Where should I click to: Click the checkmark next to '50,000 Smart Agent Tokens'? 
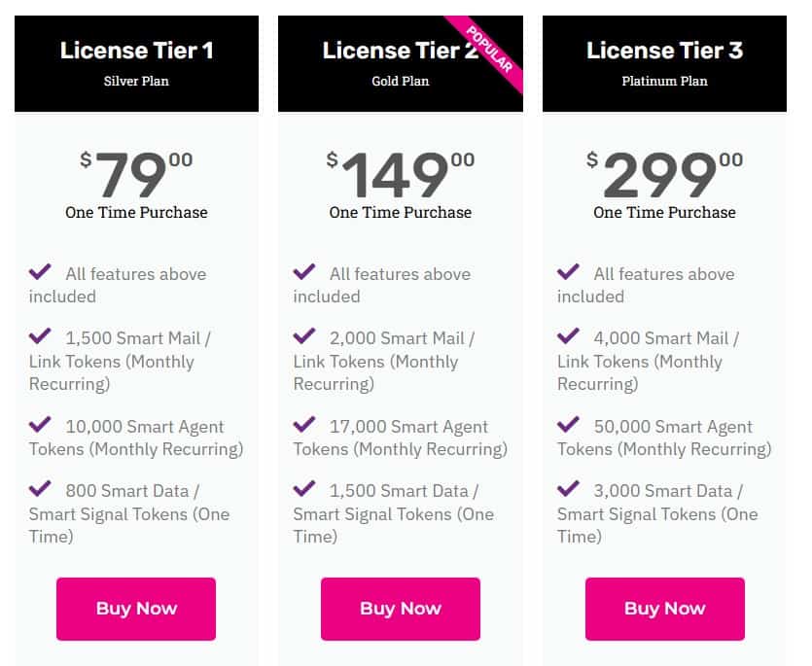pyautogui.click(x=569, y=425)
